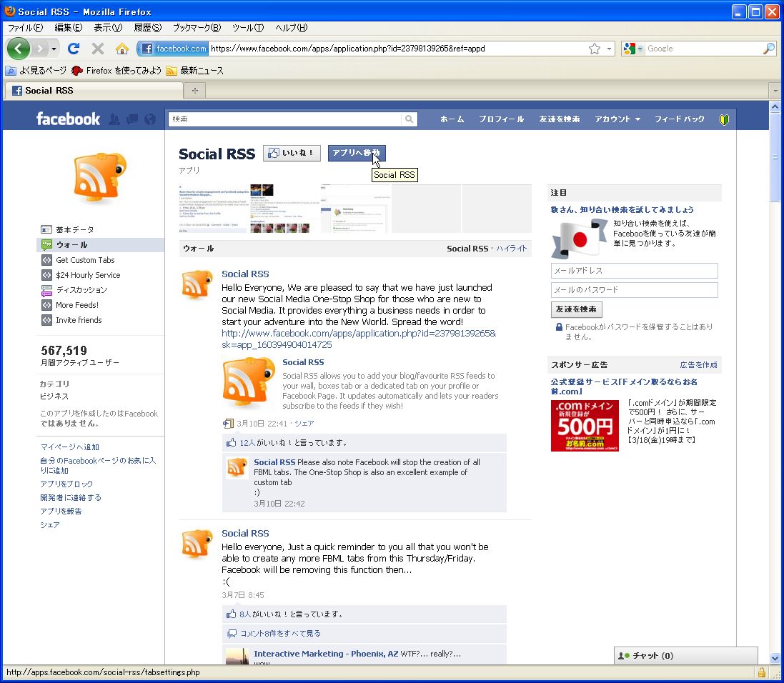The height and width of the screenshot is (683, 784).
Task: Open the URL bar history dropdown arrow
Action: click(x=609, y=49)
